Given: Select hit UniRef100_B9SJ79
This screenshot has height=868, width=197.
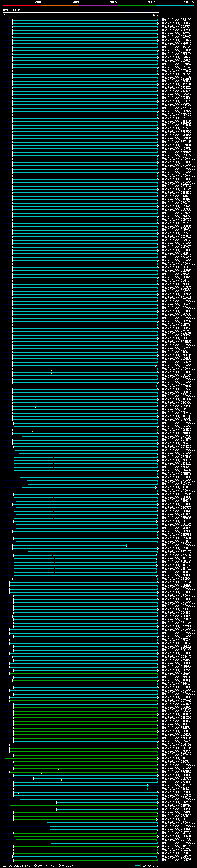Looking at the screenshot, I should click(177, 118).
